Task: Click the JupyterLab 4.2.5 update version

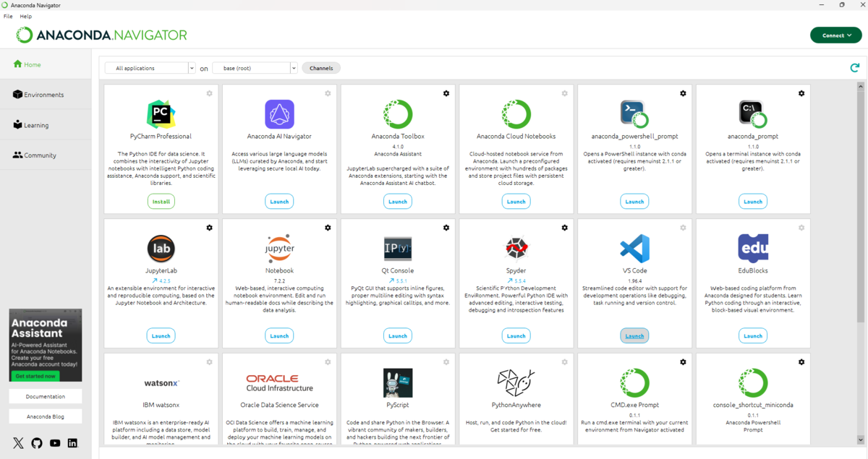Action: [161, 280]
